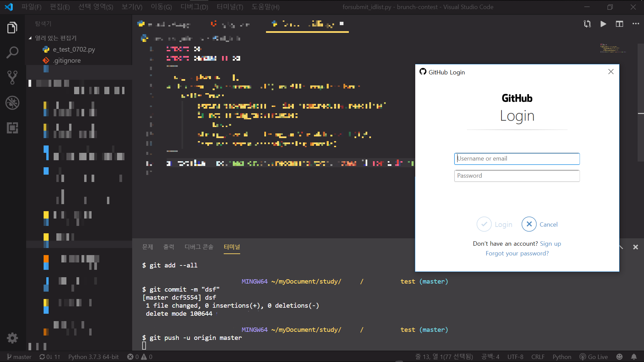Screen dimensions: 644x362
Task: Click the master branch in status bar
Action: point(19,357)
